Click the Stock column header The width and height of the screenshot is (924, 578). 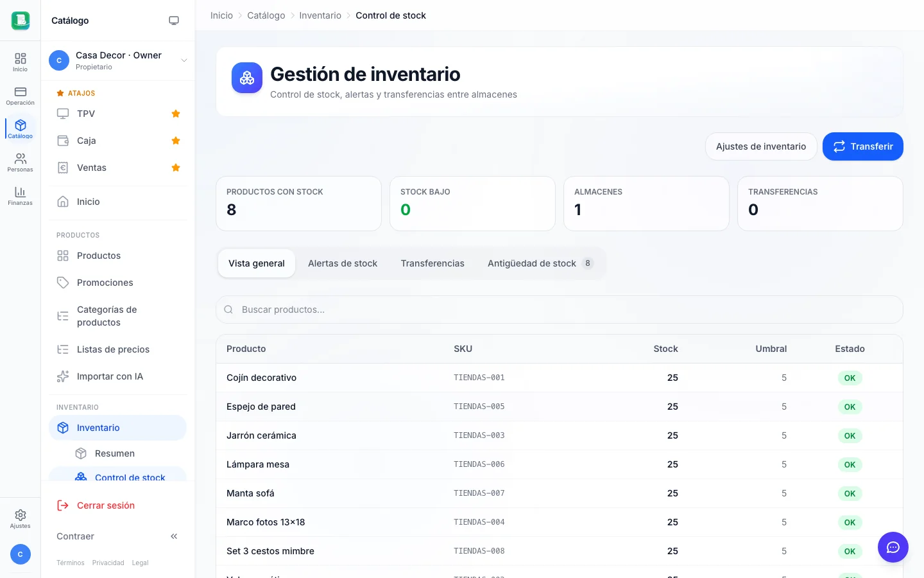coord(665,349)
